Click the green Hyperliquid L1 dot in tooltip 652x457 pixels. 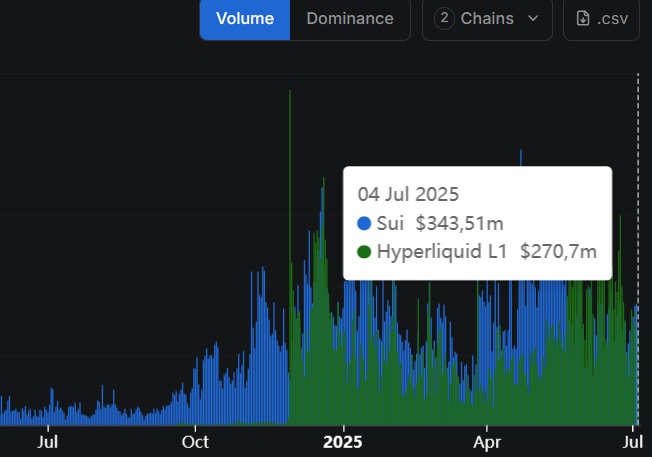[x=364, y=252]
